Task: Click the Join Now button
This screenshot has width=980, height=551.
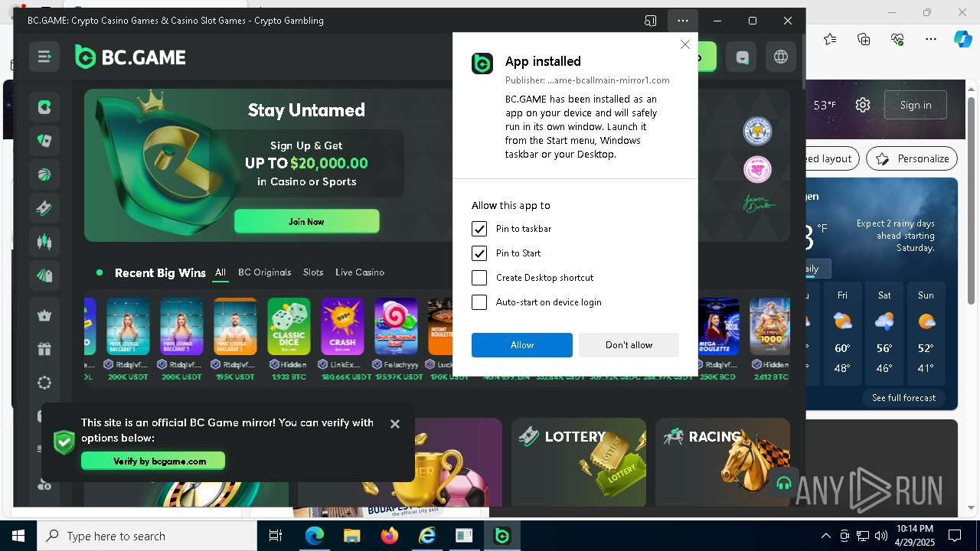Action: pyautogui.click(x=306, y=221)
